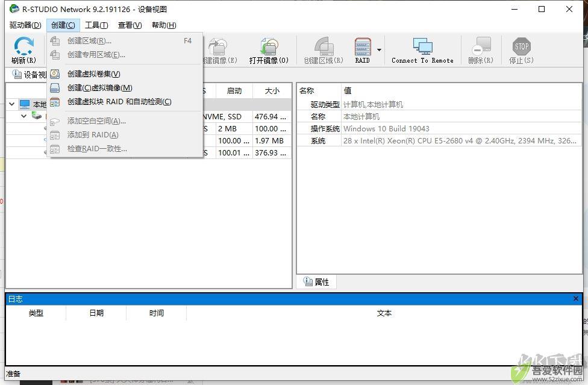Click the virtual mirror icon in menu
Viewport: 588px width, 385px height.
click(x=55, y=88)
